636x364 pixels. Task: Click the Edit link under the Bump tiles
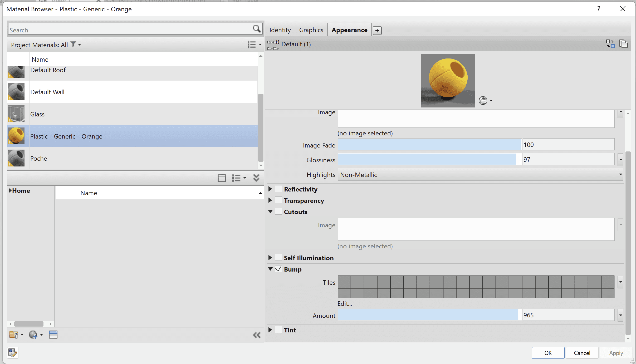click(344, 303)
